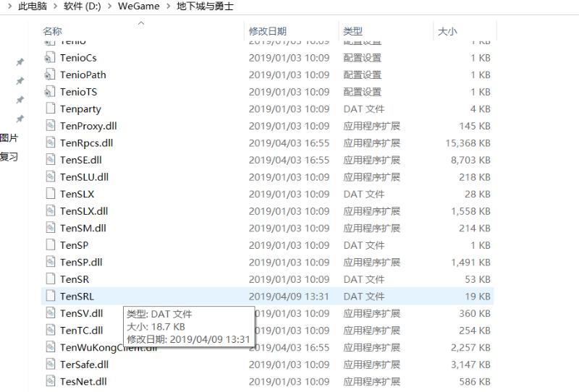
Task: Expand the arrow after 此电脑 breadcrumb
Action: 56,7
